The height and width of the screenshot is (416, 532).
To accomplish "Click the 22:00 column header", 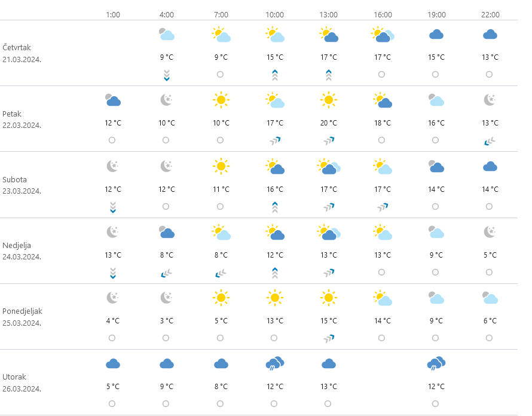I will pos(490,14).
